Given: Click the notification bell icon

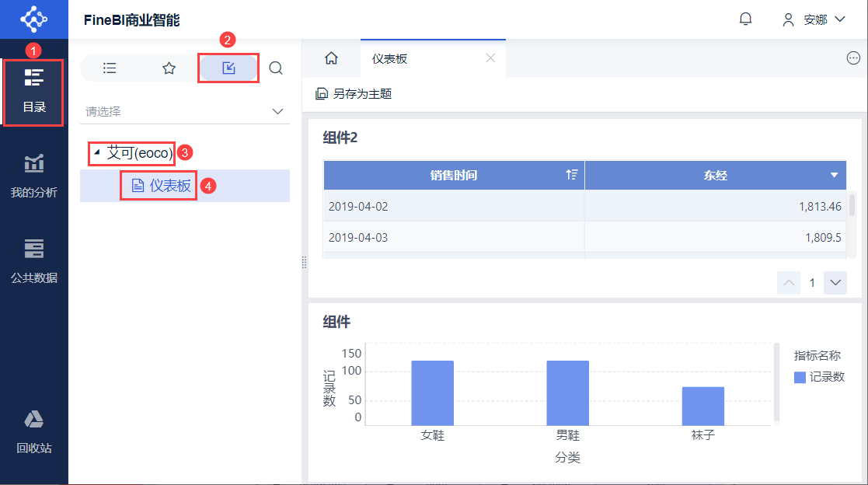Looking at the screenshot, I should click(745, 19).
